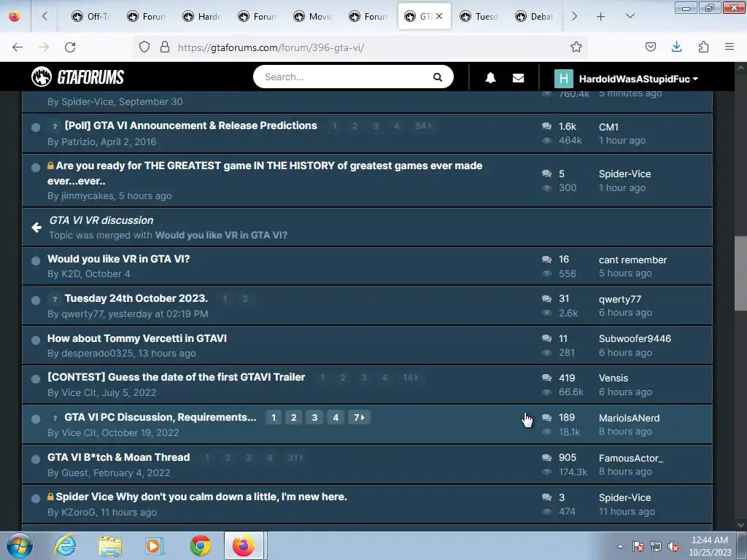This screenshot has height=560, width=747.
Task: Bookmark this page with the star icon
Action: point(576,47)
